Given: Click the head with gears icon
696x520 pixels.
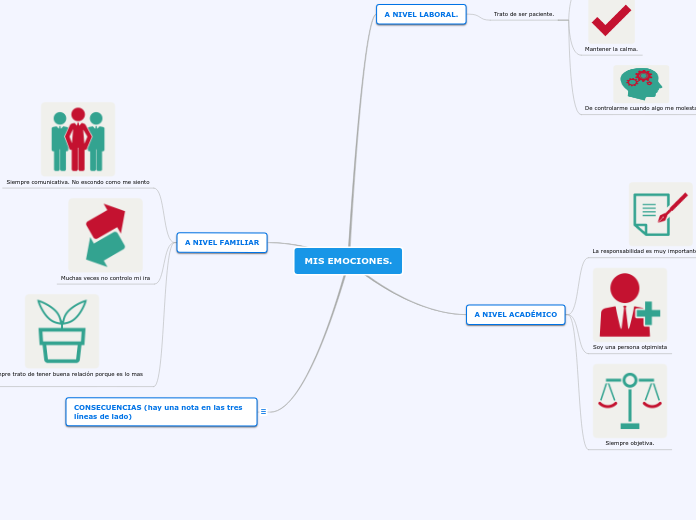Looking at the screenshot, I should (x=641, y=84).
